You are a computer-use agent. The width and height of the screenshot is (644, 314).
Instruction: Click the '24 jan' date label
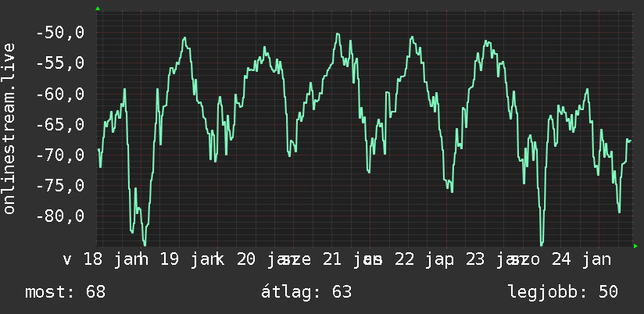pyautogui.click(x=581, y=260)
